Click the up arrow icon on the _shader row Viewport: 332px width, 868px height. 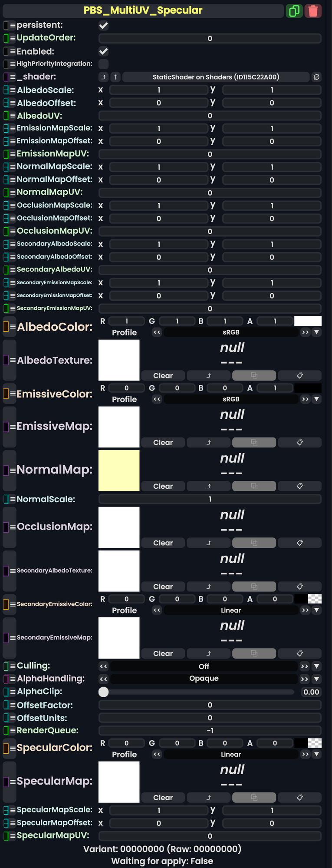(x=115, y=77)
